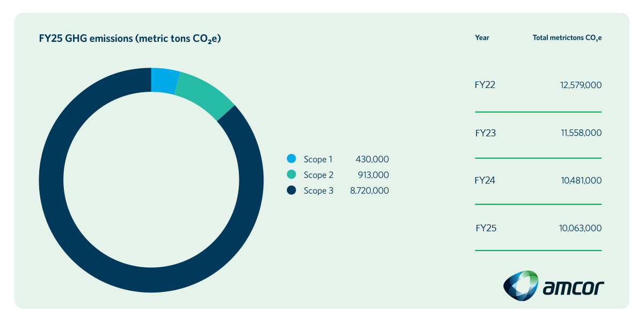Click the green divider under FY25 row
The height and width of the screenshot is (322, 644).
538,250
